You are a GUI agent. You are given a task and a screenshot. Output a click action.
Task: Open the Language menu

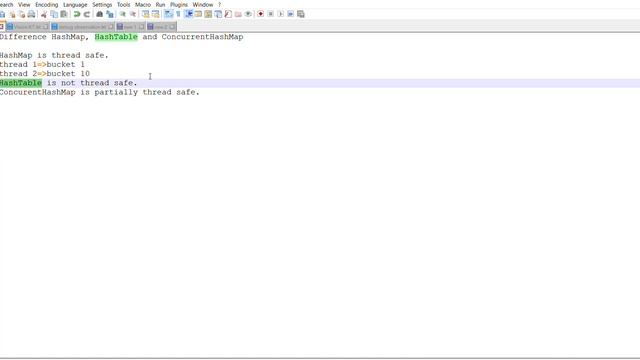pos(75,4)
